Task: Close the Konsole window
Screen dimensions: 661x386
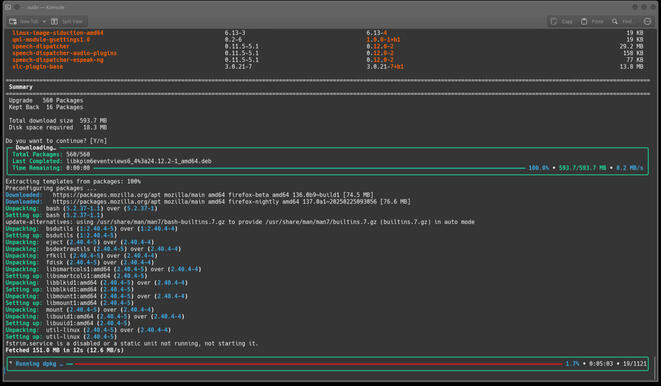Action: tap(653, 7)
